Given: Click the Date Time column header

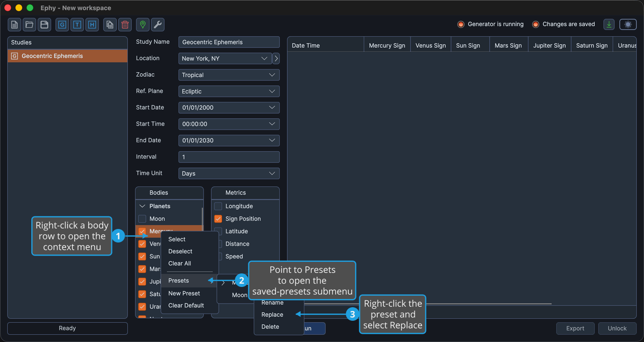Looking at the screenshot, I should tap(326, 45).
